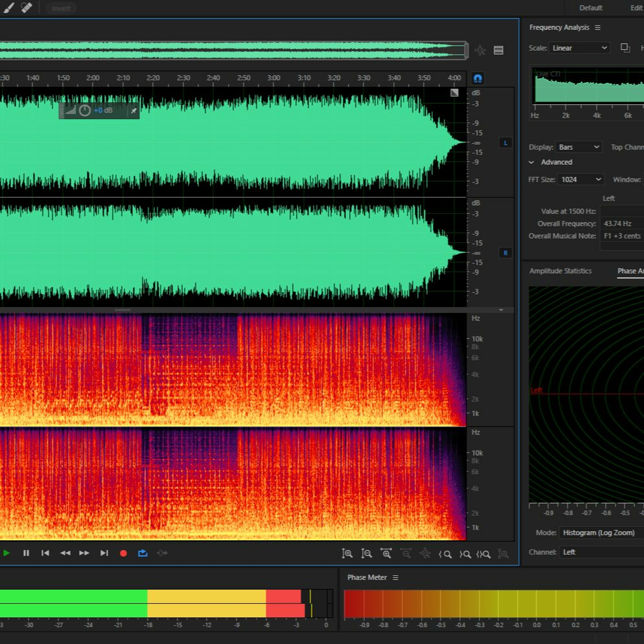Image resolution: width=644 pixels, height=644 pixels.
Task: Click the copy-to-clipboard icon beside Scale
Action: pyautogui.click(x=625, y=48)
